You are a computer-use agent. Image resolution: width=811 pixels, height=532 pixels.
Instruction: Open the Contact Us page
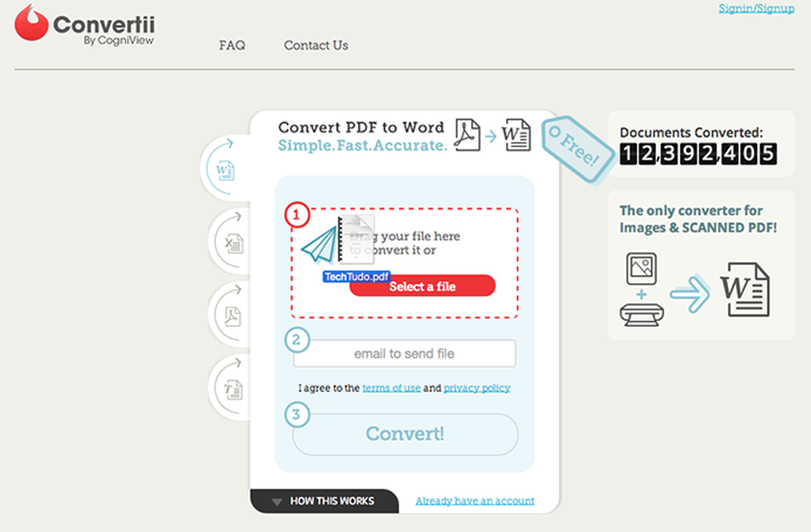point(316,45)
